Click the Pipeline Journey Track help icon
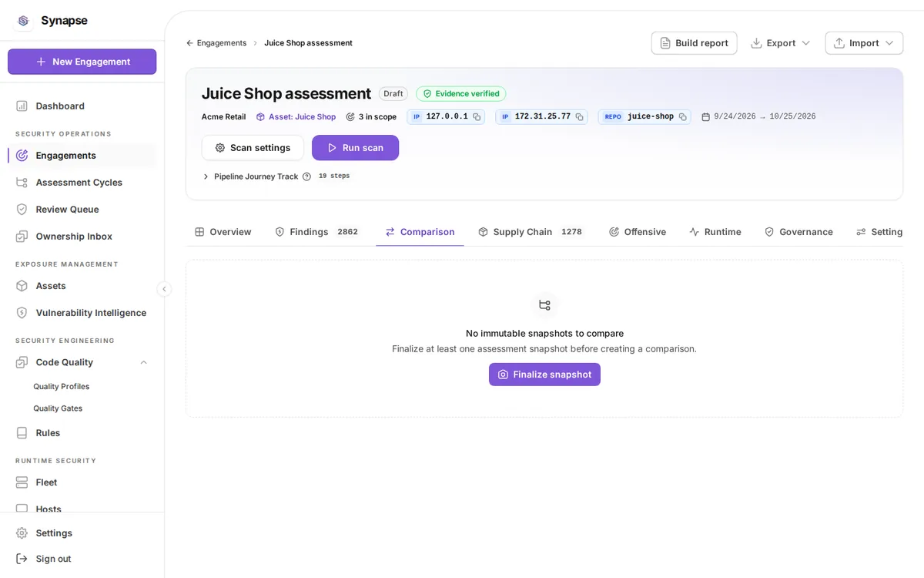The height and width of the screenshot is (578, 924). point(306,176)
